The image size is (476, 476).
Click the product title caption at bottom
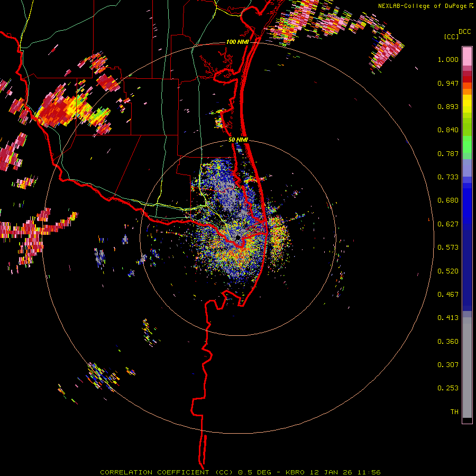click(240, 472)
